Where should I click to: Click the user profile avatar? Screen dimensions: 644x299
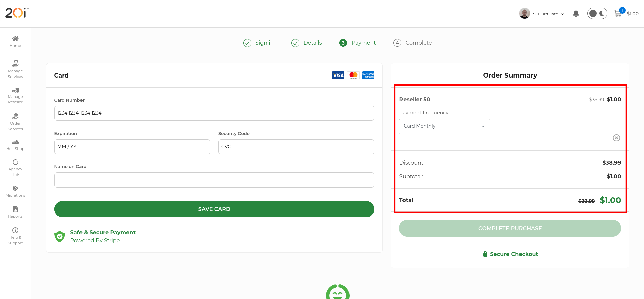524,13
